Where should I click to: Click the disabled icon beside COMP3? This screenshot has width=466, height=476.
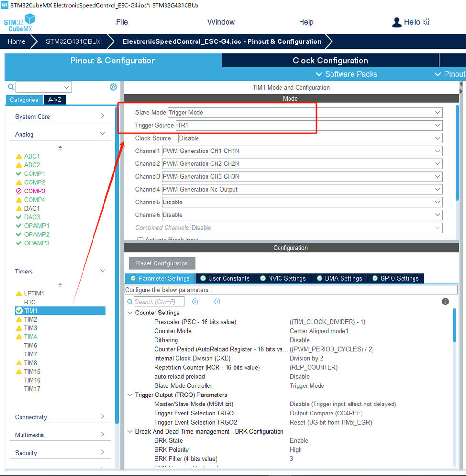19,191
